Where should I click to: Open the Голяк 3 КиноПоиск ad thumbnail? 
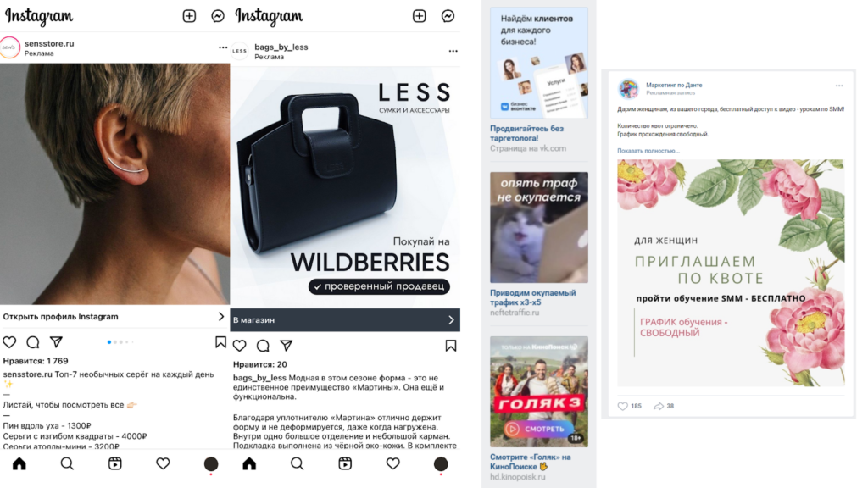point(538,391)
